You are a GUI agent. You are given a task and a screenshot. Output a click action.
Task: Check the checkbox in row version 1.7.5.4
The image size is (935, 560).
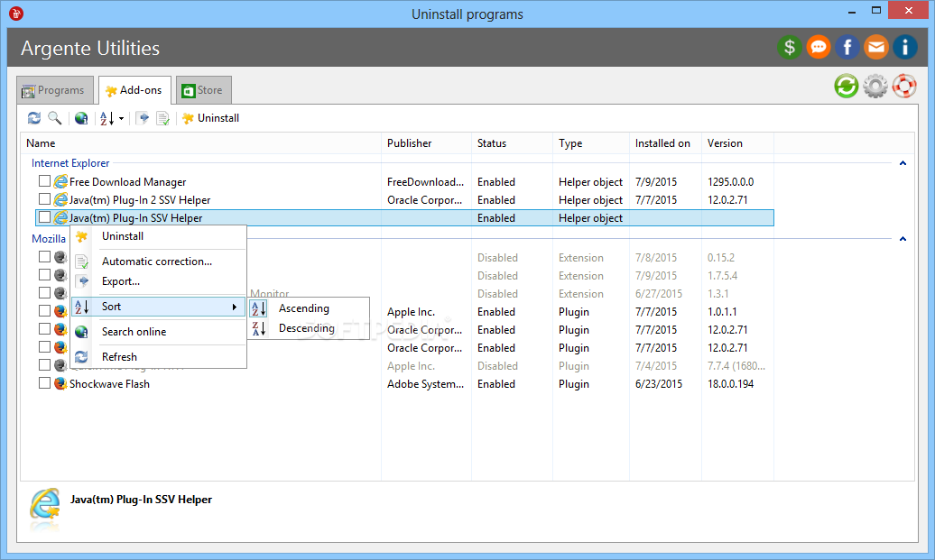click(44, 274)
